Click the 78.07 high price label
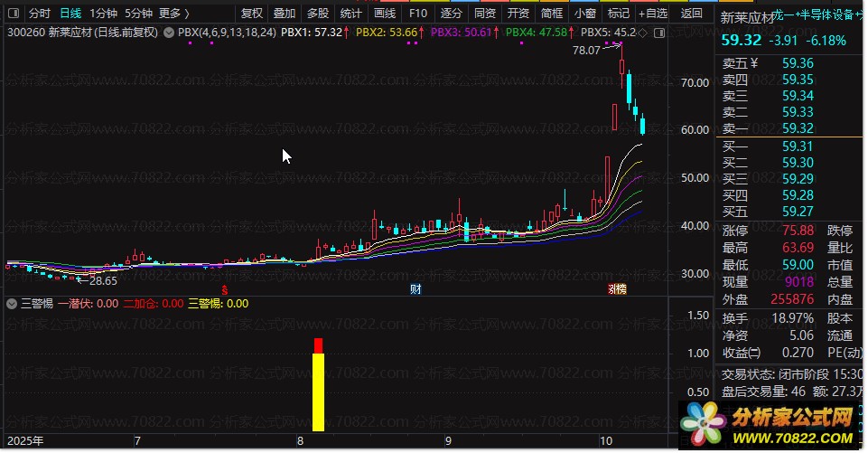 (586, 51)
